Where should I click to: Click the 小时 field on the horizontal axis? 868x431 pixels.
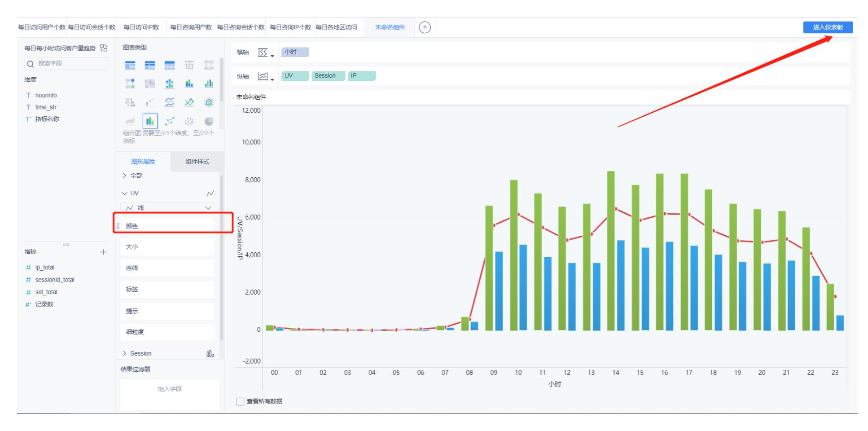pos(295,52)
